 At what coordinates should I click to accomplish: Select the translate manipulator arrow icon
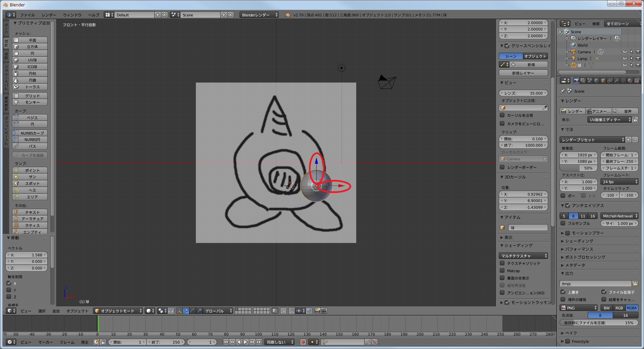186,311
